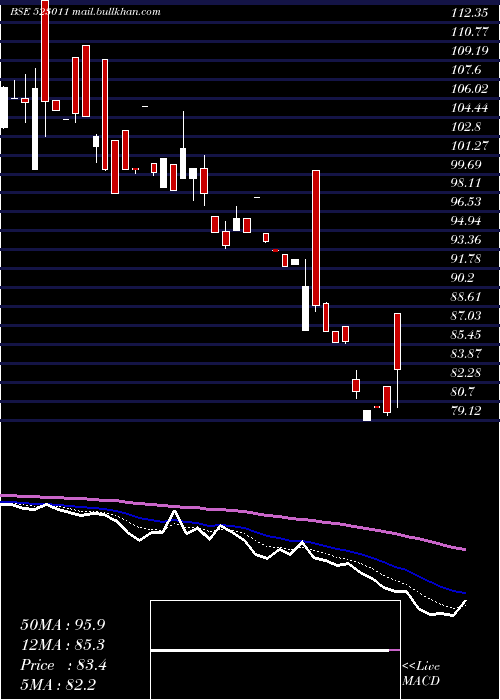Select the 90.2 price axis label
The height and width of the screenshot is (700, 500).
click(x=463, y=278)
